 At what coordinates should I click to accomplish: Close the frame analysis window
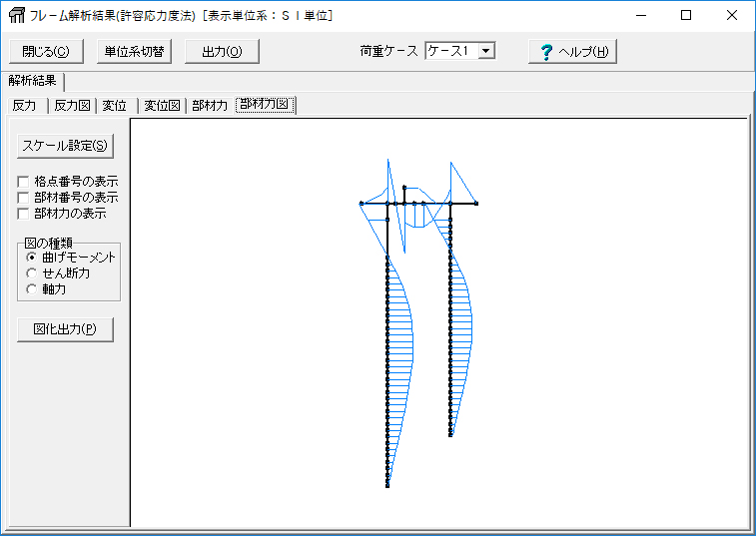click(x=731, y=15)
